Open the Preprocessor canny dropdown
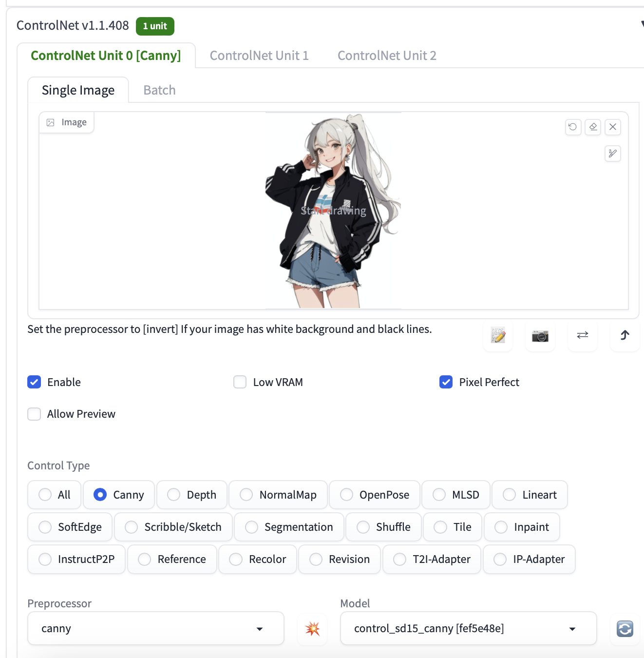Image resolution: width=644 pixels, height=658 pixels. (x=156, y=629)
